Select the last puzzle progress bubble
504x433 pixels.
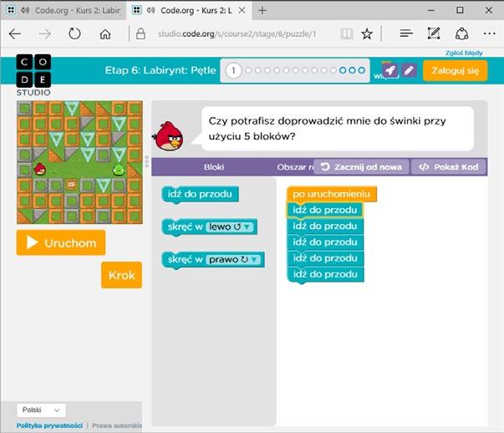(x=362, y=70)
